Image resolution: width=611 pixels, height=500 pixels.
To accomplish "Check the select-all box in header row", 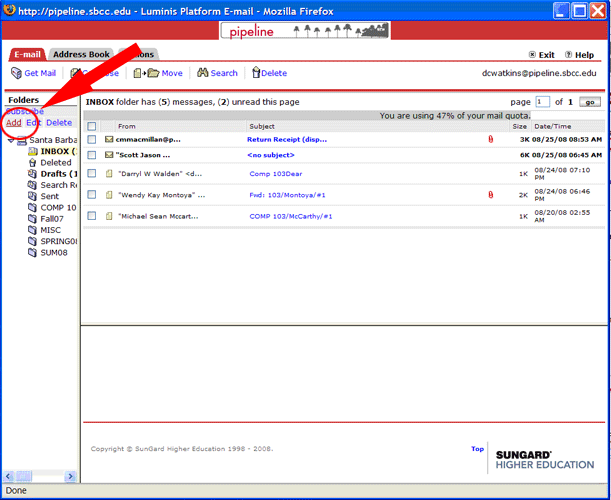I will coord(92,127).
